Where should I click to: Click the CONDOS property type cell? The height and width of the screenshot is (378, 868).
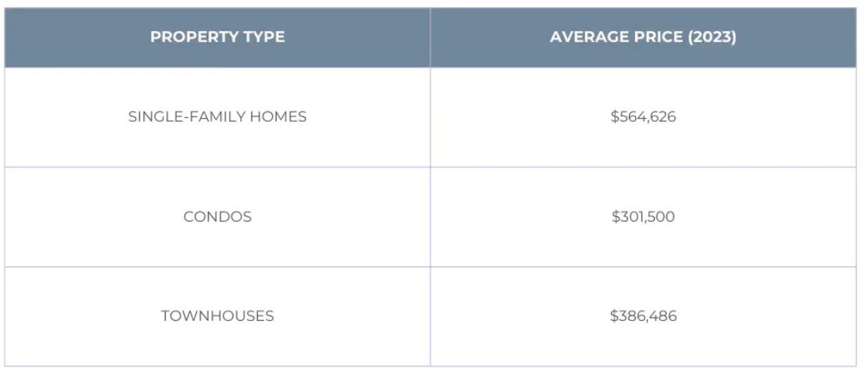[x=217, y=217]
